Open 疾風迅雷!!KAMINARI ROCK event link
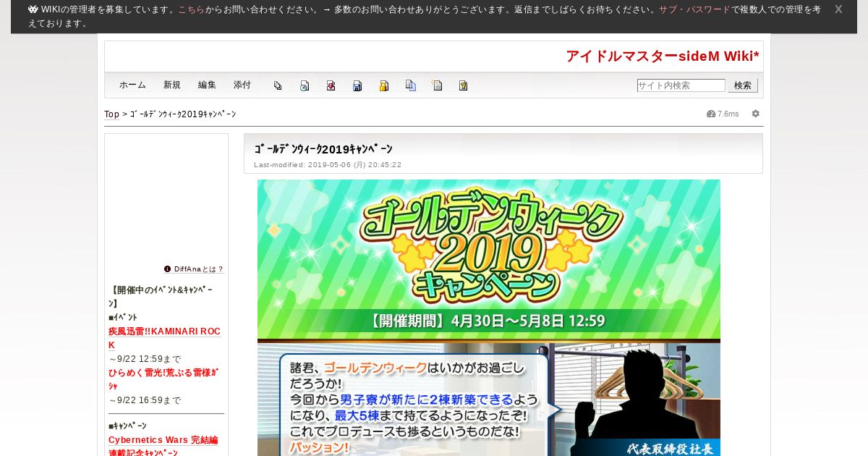The width and height of the screenshot is (868, 456). [164, 338]
